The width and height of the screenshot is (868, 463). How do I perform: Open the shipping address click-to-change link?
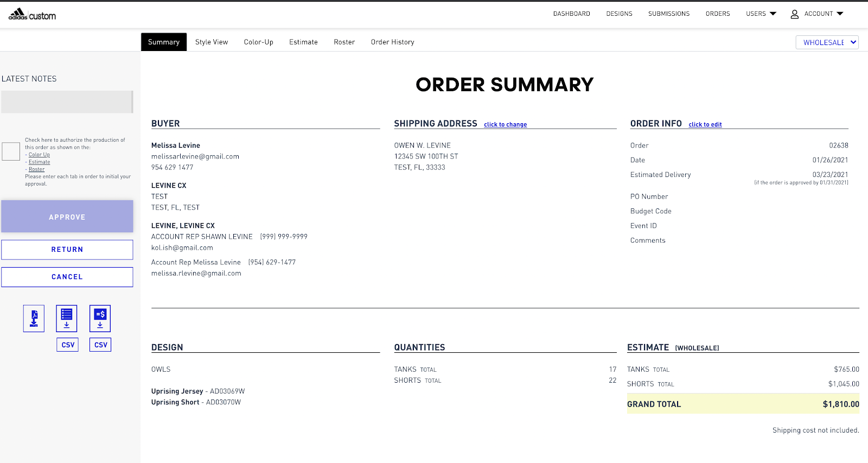(x=505, y=124)
